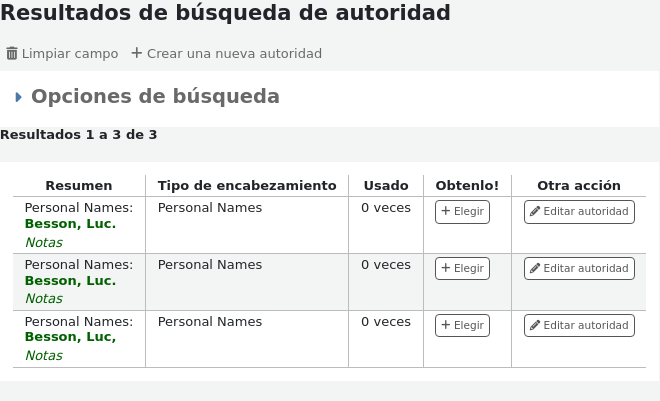Click Elegir in the first result row
The width and height of the screenshot is (660, 401).
462,212
